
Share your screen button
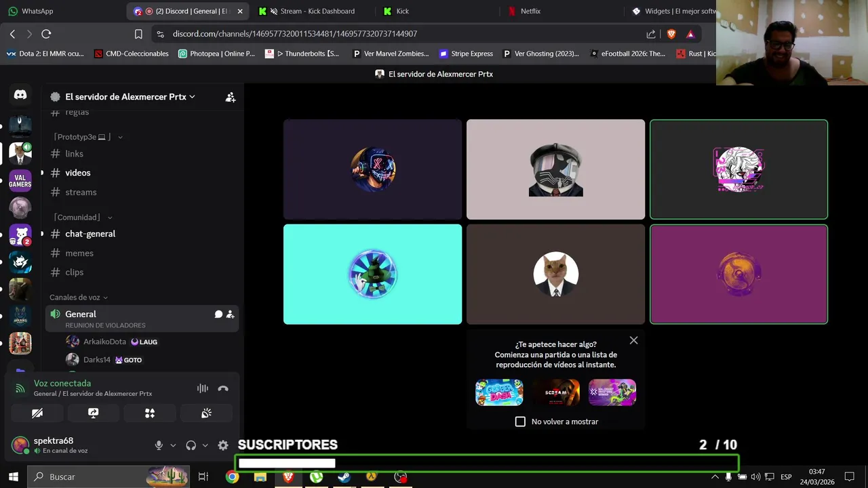point(94,413)
